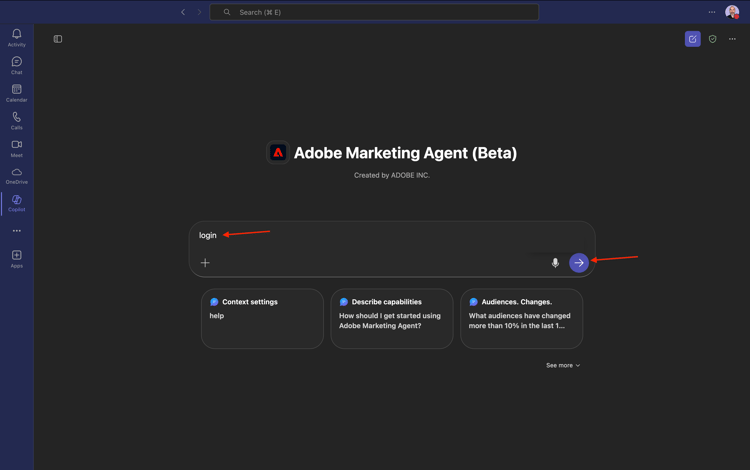
Task: Expand the See more prompts
Action: pos(563,365)
